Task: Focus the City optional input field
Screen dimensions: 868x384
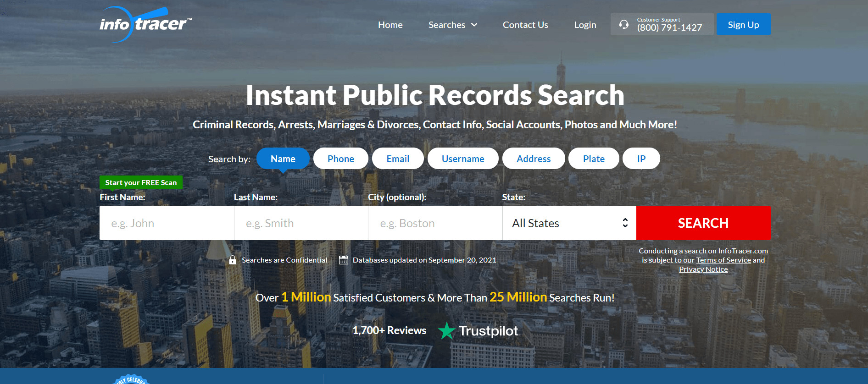Action: pos(435,223)
